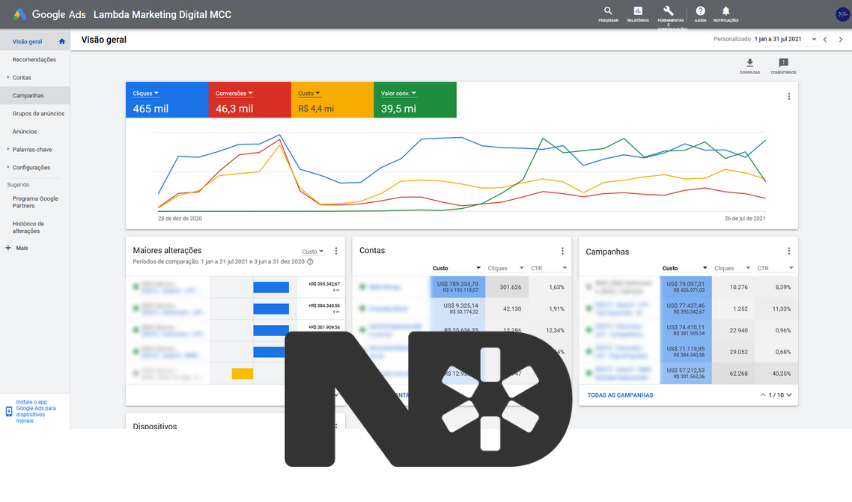Go to the next date period arrow

click(840, 40)
